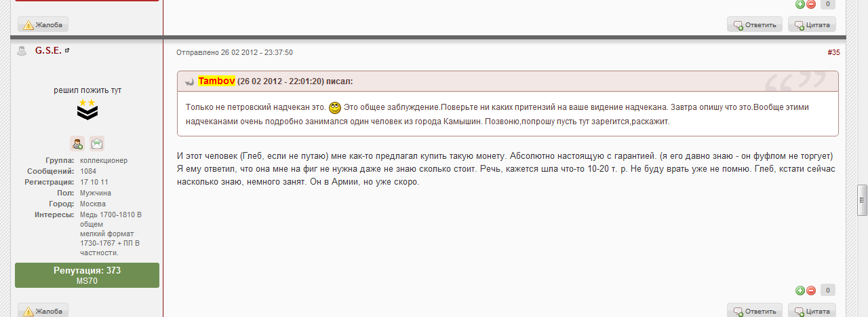This screenshot has width=868, height=317.
Task: Click the yellow rating stars under 'решил пожить тут'
Action: 87,102
